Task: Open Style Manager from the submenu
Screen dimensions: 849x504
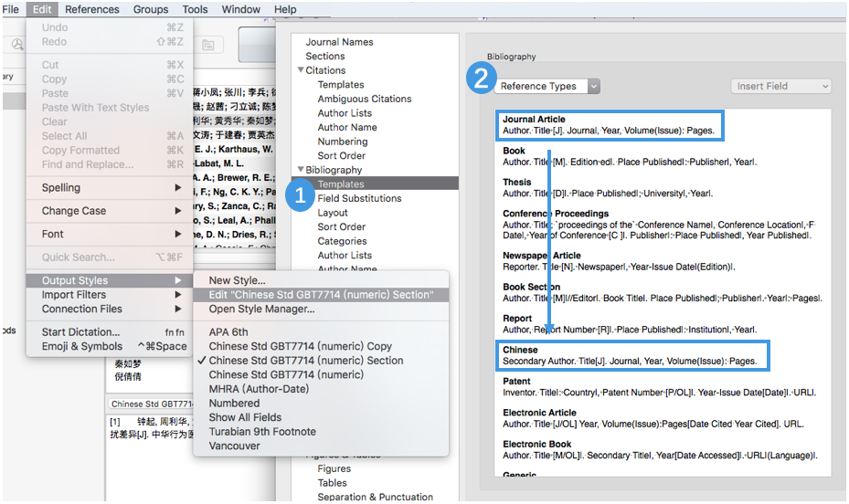Action: pos(261,309)
